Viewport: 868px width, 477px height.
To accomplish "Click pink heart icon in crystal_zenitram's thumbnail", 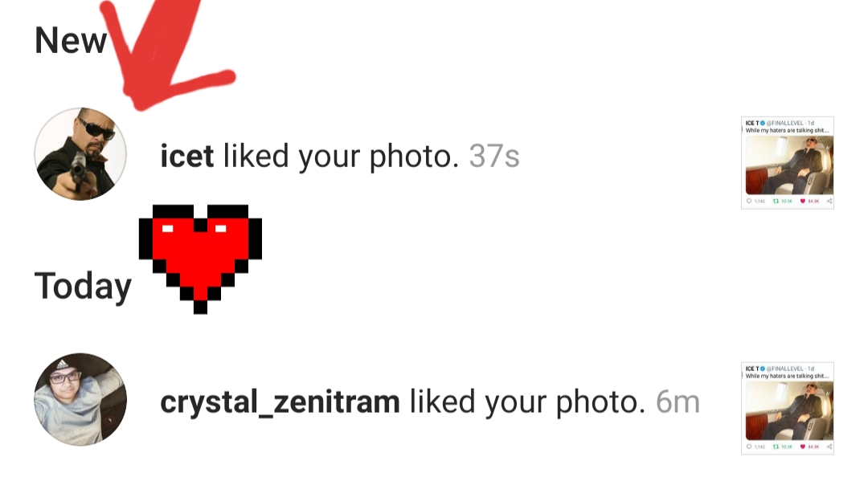I will [x=803, y=446].
